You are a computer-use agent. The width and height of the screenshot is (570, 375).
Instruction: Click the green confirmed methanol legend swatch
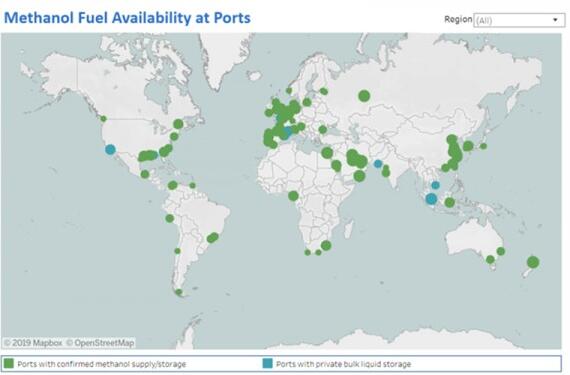(9, 364)
